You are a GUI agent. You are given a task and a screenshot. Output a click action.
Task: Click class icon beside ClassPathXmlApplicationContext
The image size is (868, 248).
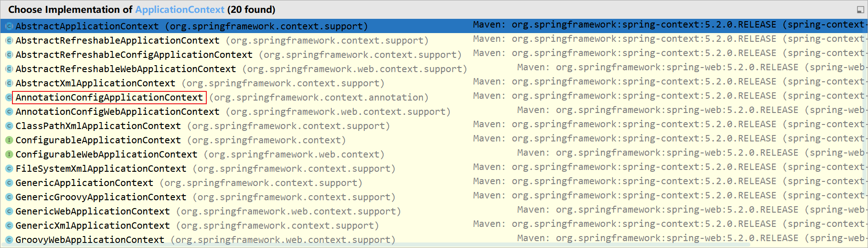coord(9,126)
